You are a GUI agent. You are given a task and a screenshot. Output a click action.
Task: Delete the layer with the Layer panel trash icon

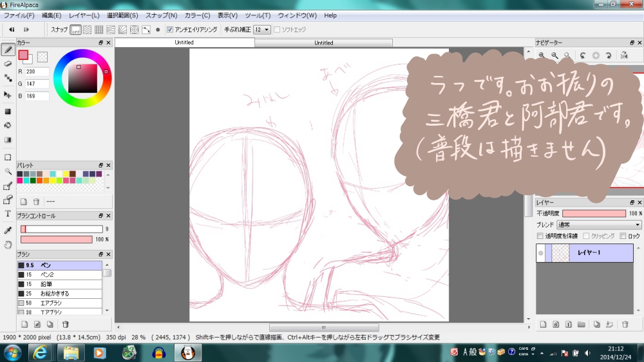coord(625,324)
